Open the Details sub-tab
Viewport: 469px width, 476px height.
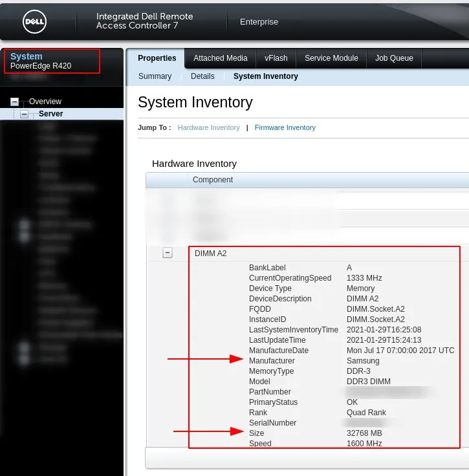click(x=202, y=76)
